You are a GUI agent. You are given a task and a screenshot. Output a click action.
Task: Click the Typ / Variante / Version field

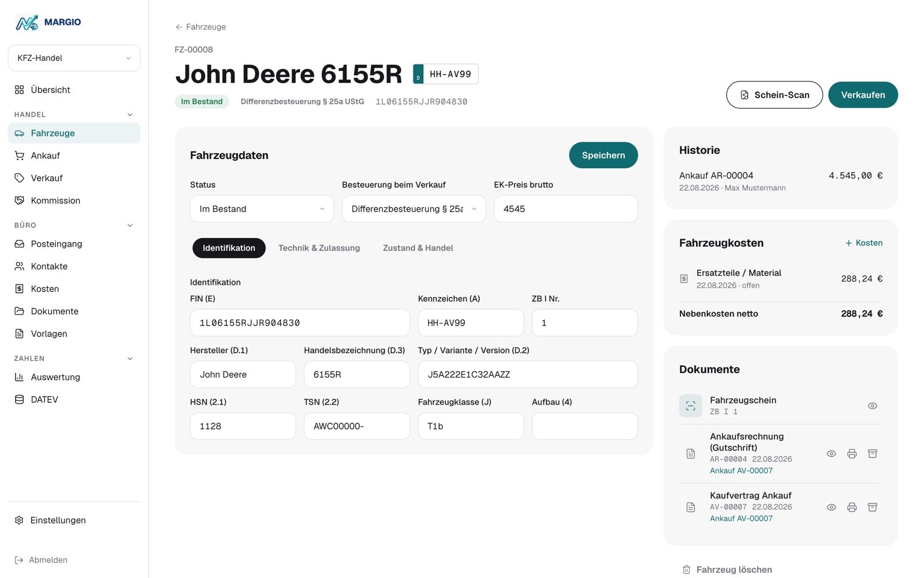[x=528, y=375]
